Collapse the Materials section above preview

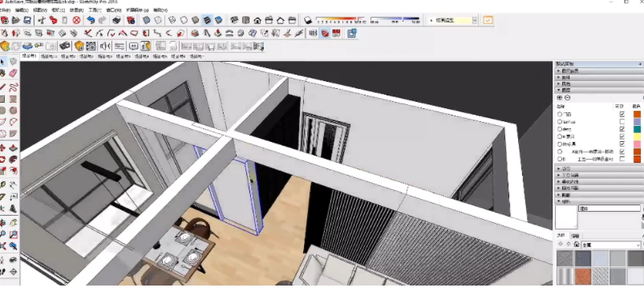coord(598,201)
